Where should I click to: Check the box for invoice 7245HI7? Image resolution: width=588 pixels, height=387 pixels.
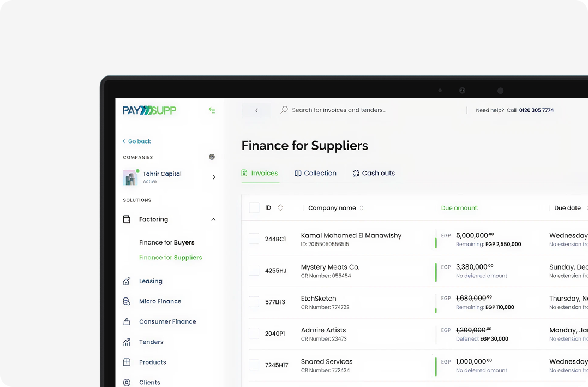point(254,365)
